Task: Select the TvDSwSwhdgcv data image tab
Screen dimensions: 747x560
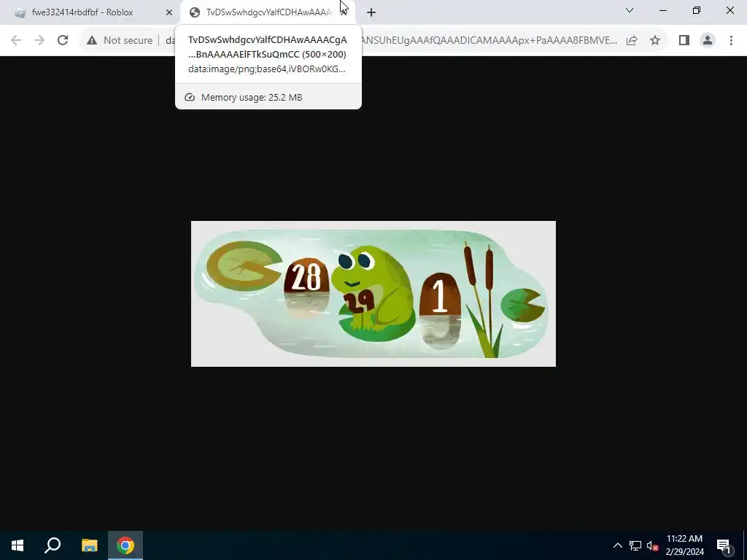Action: coord(267,12)
